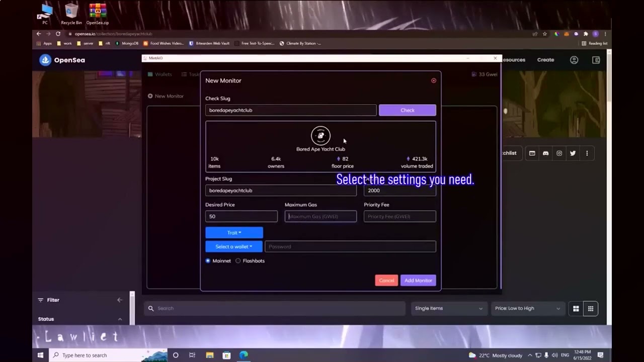Close the New Monitor dialog with the red X
This screenshot has height=362, width=644.
434,80
